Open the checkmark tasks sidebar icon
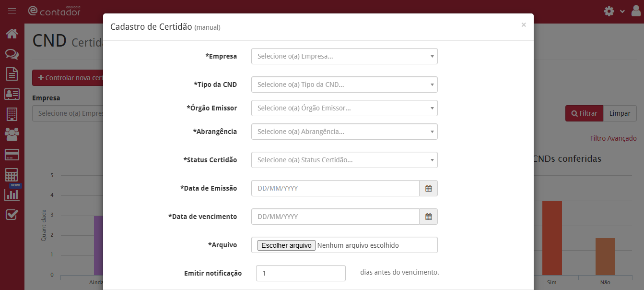Viewport: 644px width, 290px height. (12, 215)
